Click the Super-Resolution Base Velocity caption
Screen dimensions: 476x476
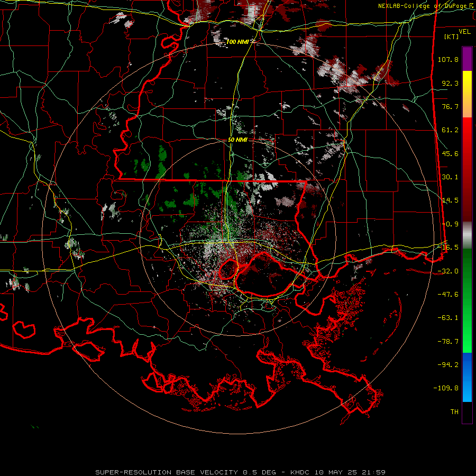tap(240, 472)
